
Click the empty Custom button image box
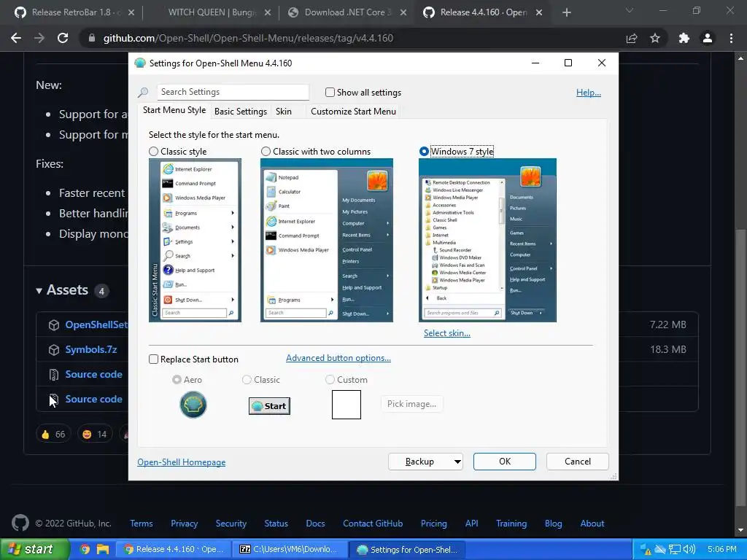pos(347,405)
